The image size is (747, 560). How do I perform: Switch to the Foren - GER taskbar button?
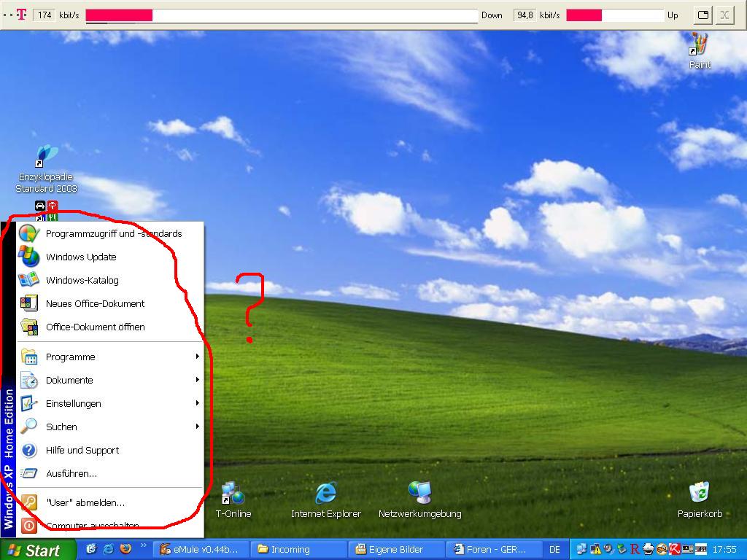tap(493, 550)
